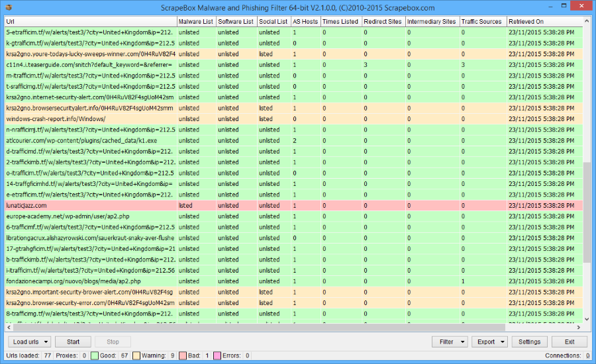Select the 6-trafficimf.tf url row
Viewport: 596px width, 364px height.
pyautogui.click(x=293, y=227)
